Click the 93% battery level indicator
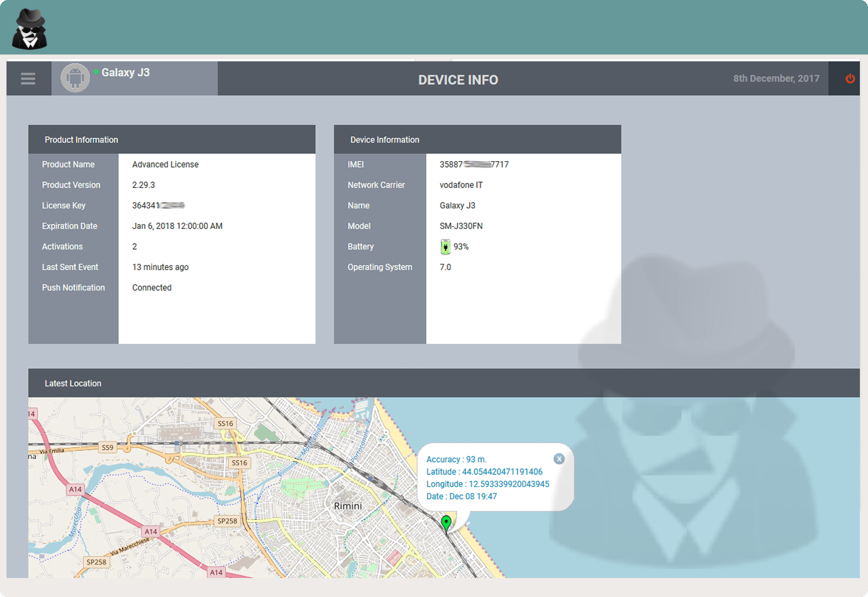The image size is (868, 597). (461, 246)
